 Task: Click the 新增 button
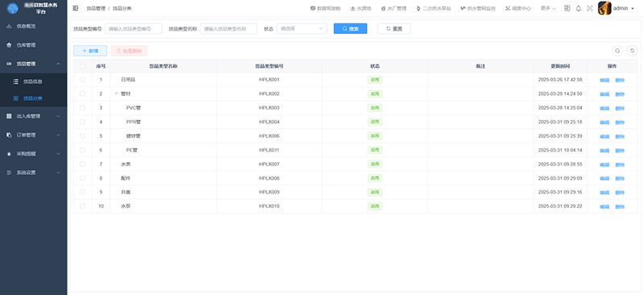(x=90, y=51)
